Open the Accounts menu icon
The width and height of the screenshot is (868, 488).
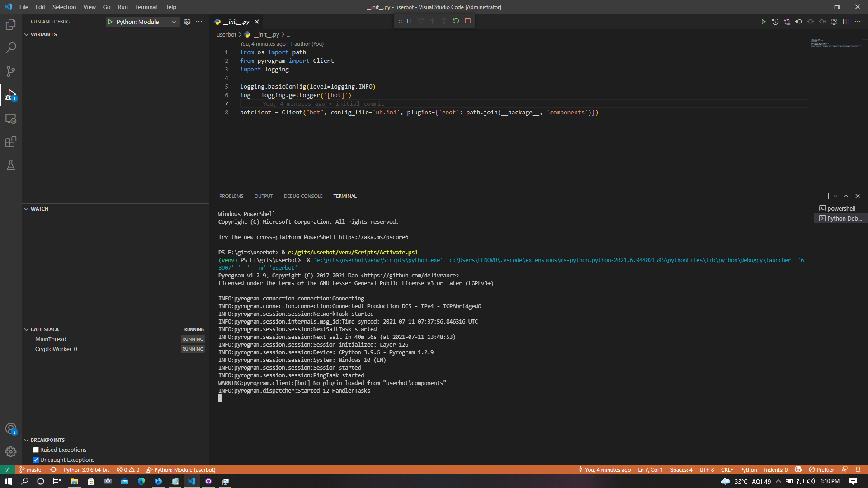(x=11, y=428)
